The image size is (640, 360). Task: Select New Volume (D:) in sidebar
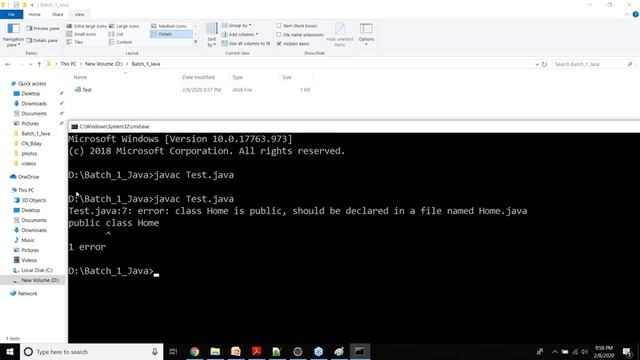tap(40, 280)
